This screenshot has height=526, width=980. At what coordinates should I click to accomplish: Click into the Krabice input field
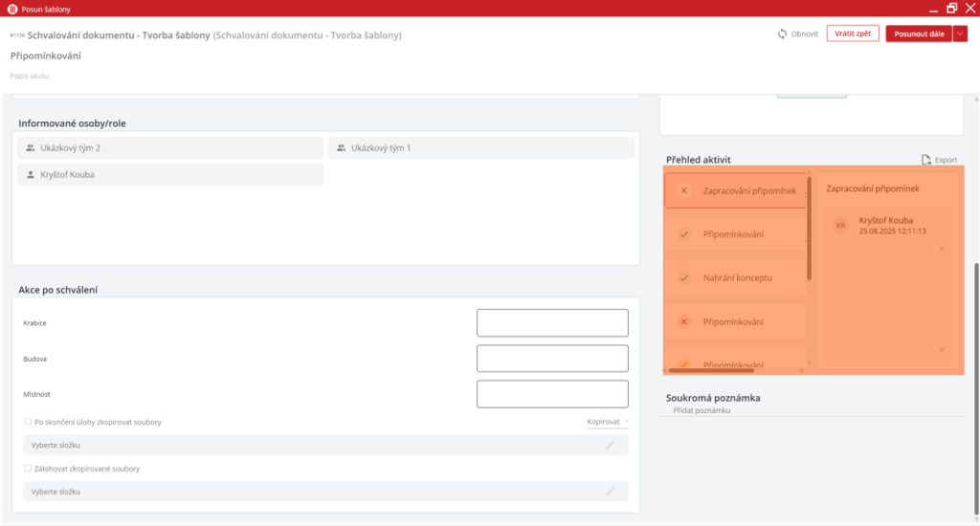pos(552,323)
